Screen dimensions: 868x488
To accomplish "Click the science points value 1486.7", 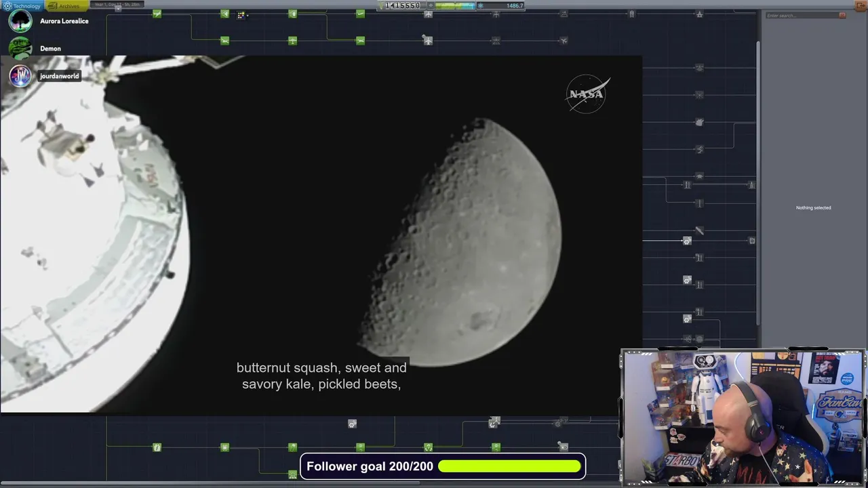I will [515, 5].
